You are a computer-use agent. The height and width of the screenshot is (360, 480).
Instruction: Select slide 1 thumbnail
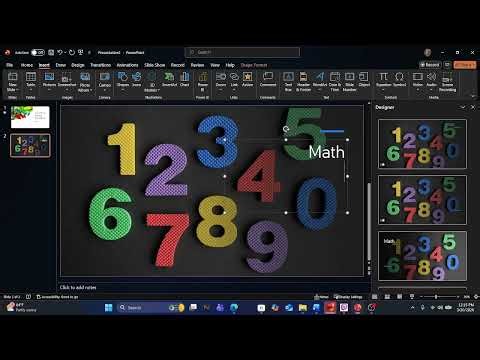[x=30, y=117]
